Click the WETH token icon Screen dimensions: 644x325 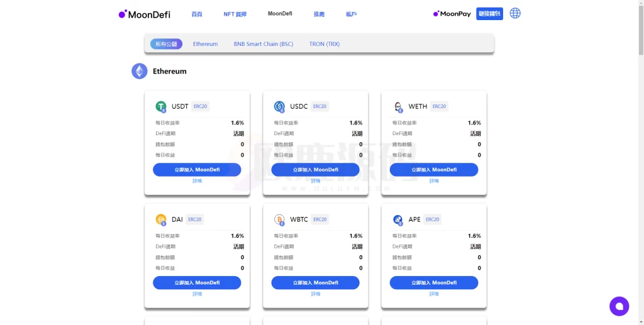[x=398, y=107]
